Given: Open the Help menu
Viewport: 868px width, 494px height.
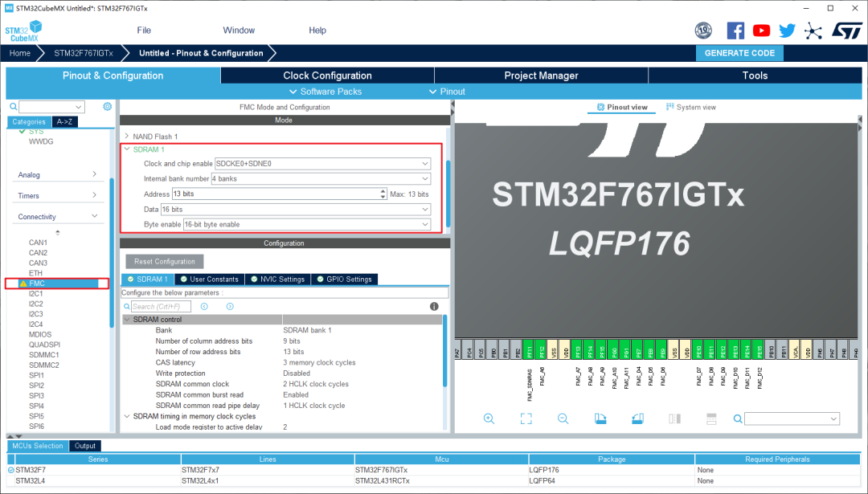Looking at the screenshot, I should 317,31.
